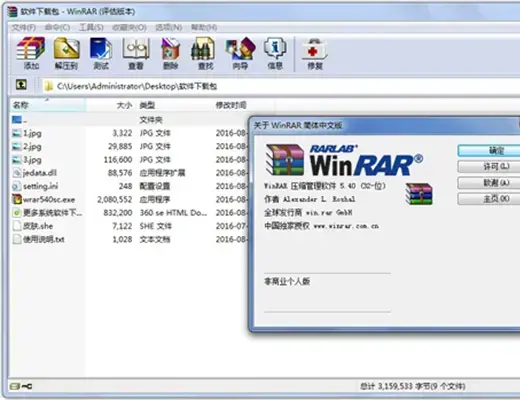Click the size value 116,600

118,160
